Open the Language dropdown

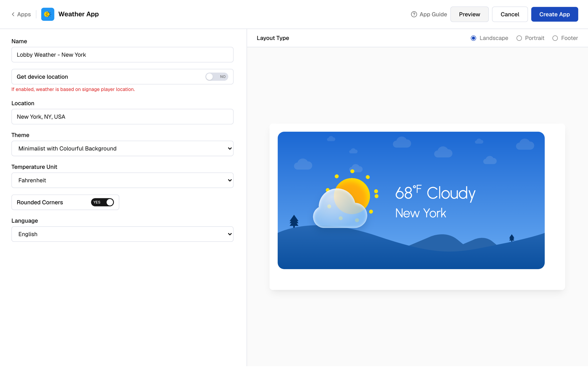tap(122, 234)
